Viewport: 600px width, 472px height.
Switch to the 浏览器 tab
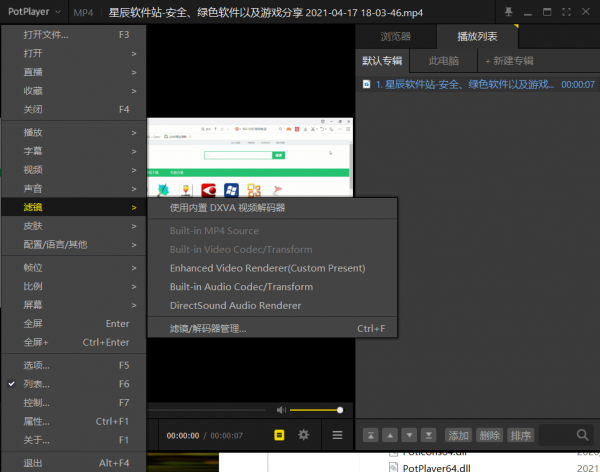coord(395,37)
